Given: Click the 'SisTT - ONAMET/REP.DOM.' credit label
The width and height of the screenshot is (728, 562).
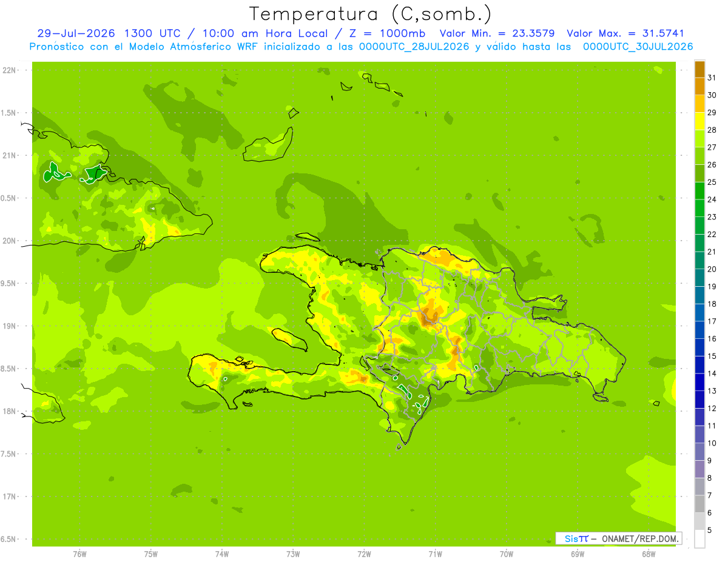Looking at the screenshot, I should pos(618,538).
